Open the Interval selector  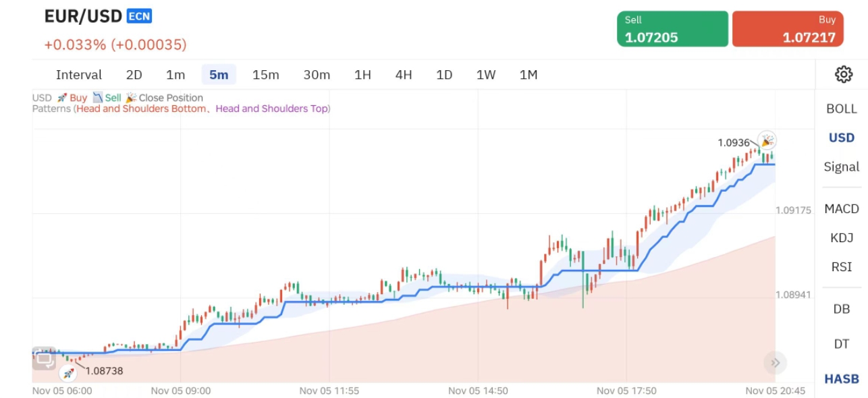click(x=78, y=75)
